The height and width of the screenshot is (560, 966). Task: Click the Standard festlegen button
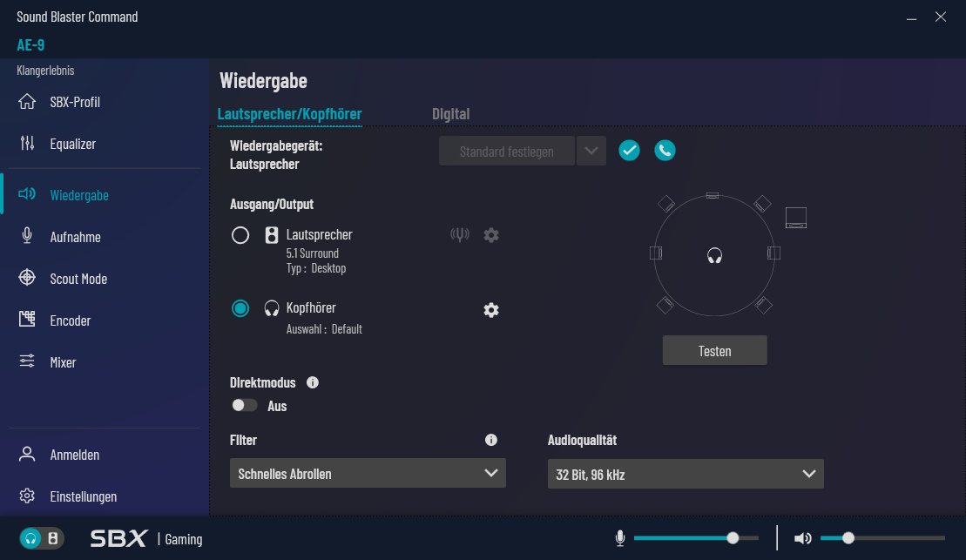[506, 151]
